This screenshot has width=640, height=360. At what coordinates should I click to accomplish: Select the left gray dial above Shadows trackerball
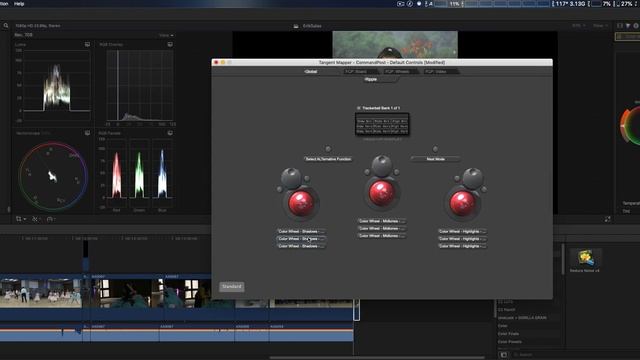point(291,178)
